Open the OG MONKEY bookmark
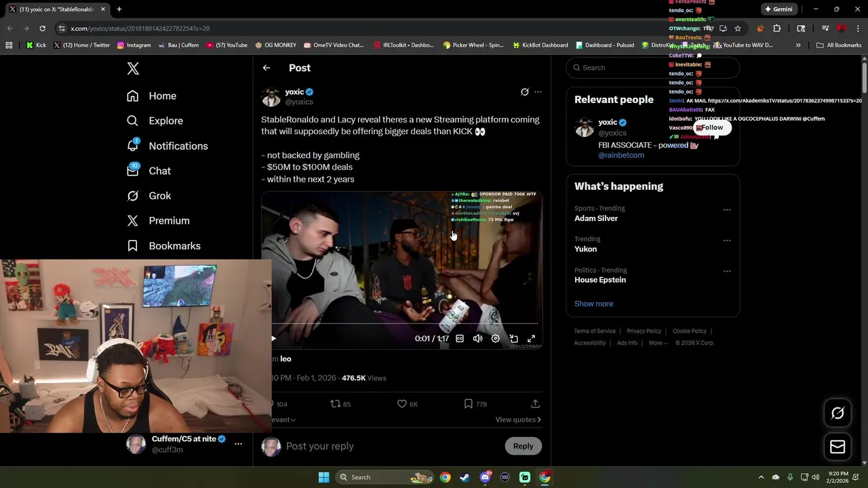Screen dimensions: 868x488 click(275, 45)
